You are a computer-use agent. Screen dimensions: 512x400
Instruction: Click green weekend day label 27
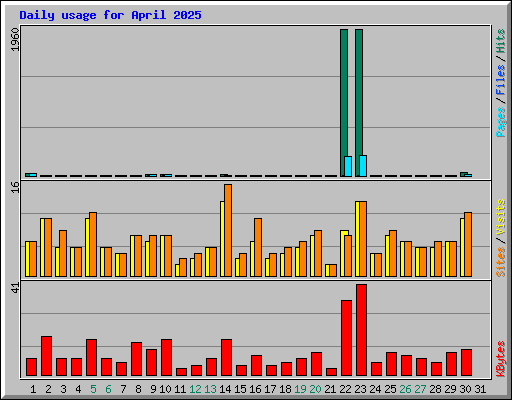pos(420,389)
